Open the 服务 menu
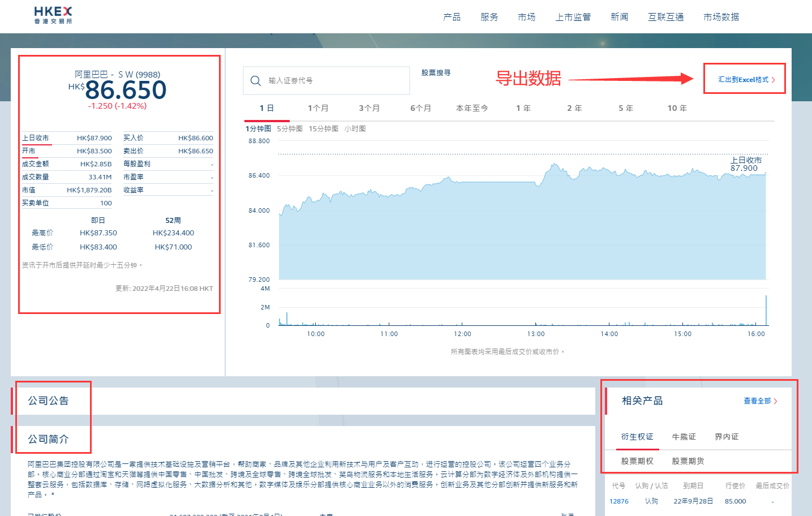This screenshot has width=812, height=516. click(x=489, y=17)
